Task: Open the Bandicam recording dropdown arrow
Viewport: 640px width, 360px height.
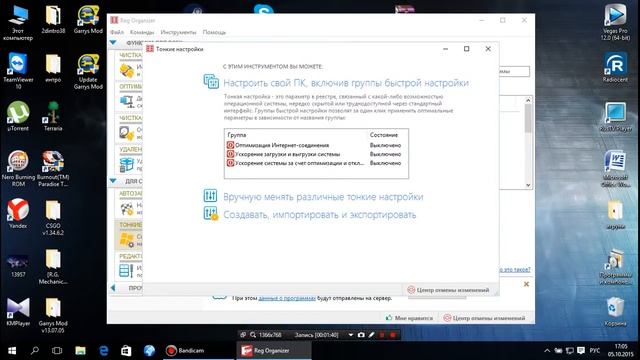Action: pos(350,335)
